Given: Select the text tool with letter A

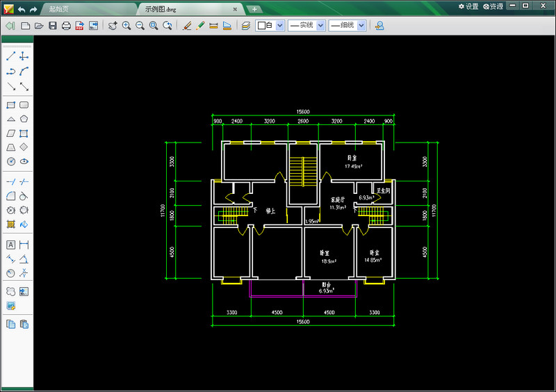Looking at the screenshot, I should [10, 245].
